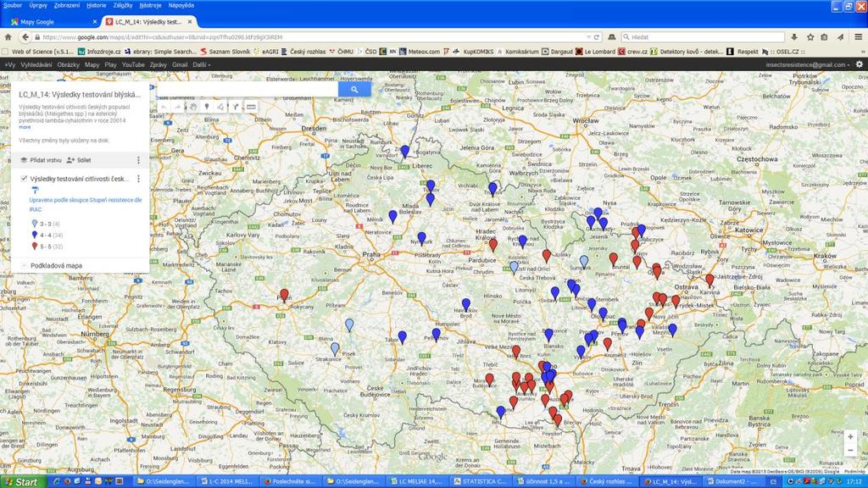Select the hand pan tool
Screen dimensions: 868x488
tap(193, 106)
